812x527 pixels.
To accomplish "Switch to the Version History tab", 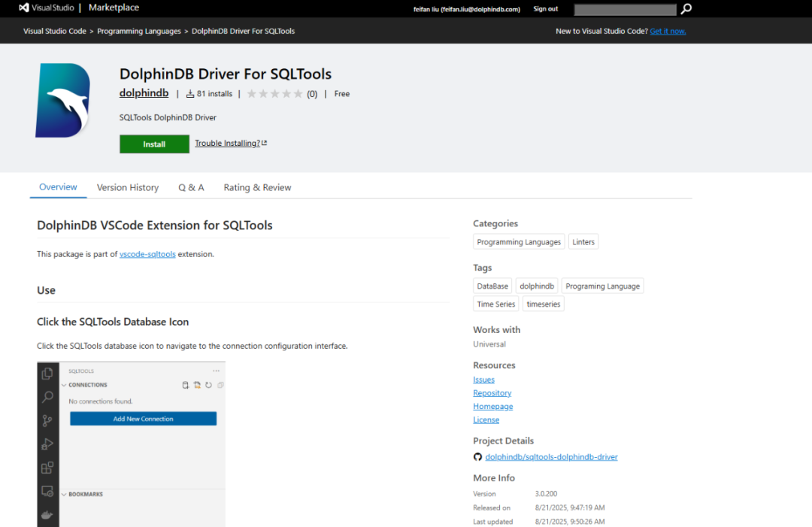I will coord(128,187).
